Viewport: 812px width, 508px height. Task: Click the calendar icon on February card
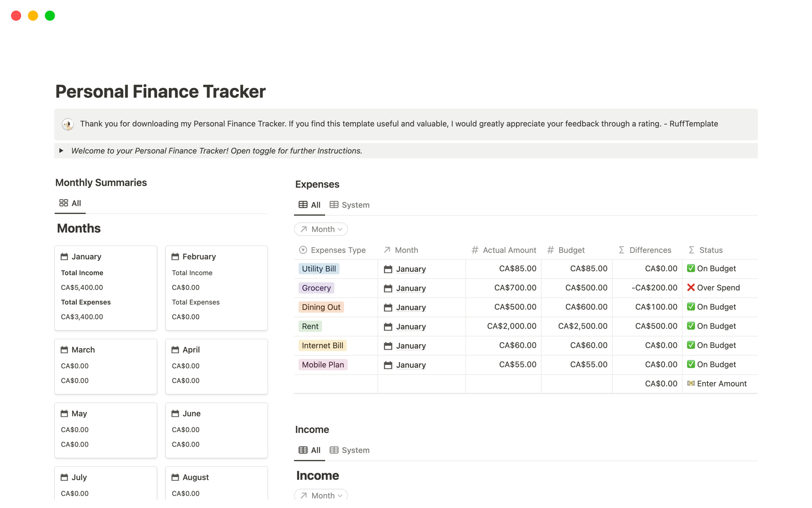[175, 257]
